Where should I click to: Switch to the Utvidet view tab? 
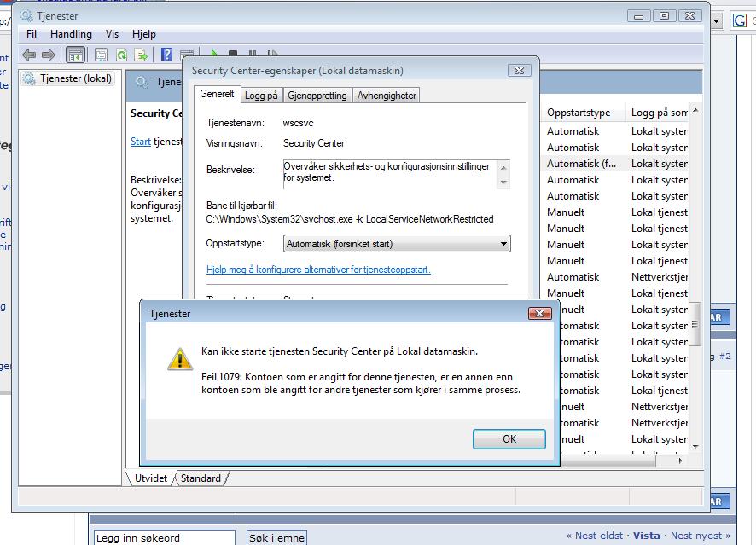[151, 478]
